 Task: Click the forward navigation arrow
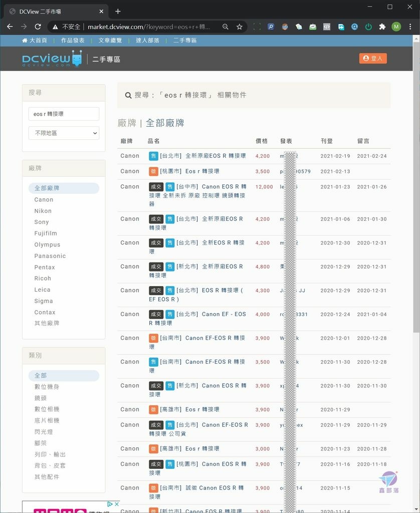(x=24, y=27)
